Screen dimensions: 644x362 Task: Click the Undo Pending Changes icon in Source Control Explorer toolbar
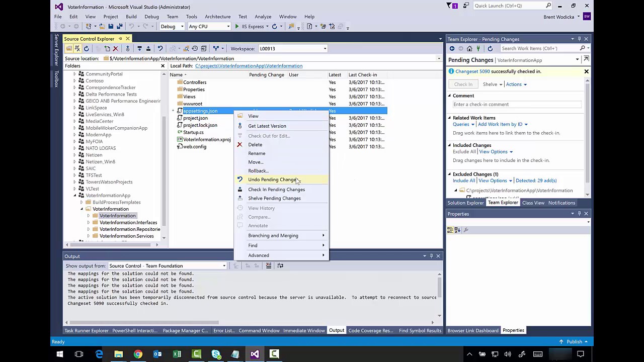coord(160,48)
